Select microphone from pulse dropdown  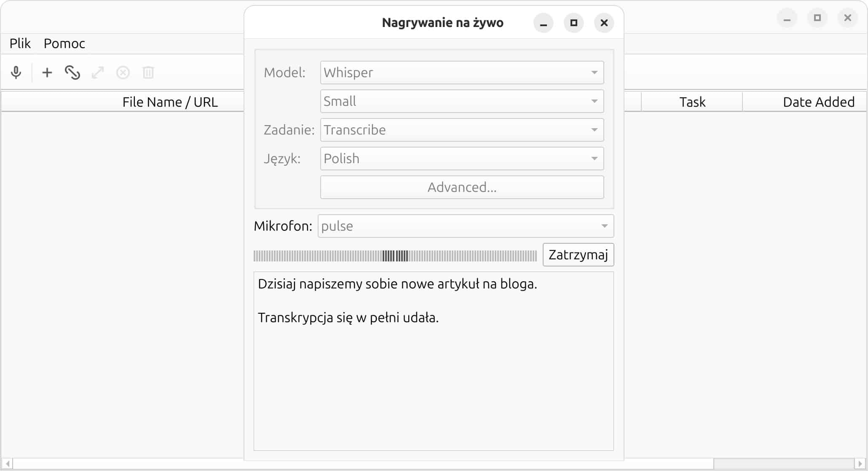[x=465, y=226]
